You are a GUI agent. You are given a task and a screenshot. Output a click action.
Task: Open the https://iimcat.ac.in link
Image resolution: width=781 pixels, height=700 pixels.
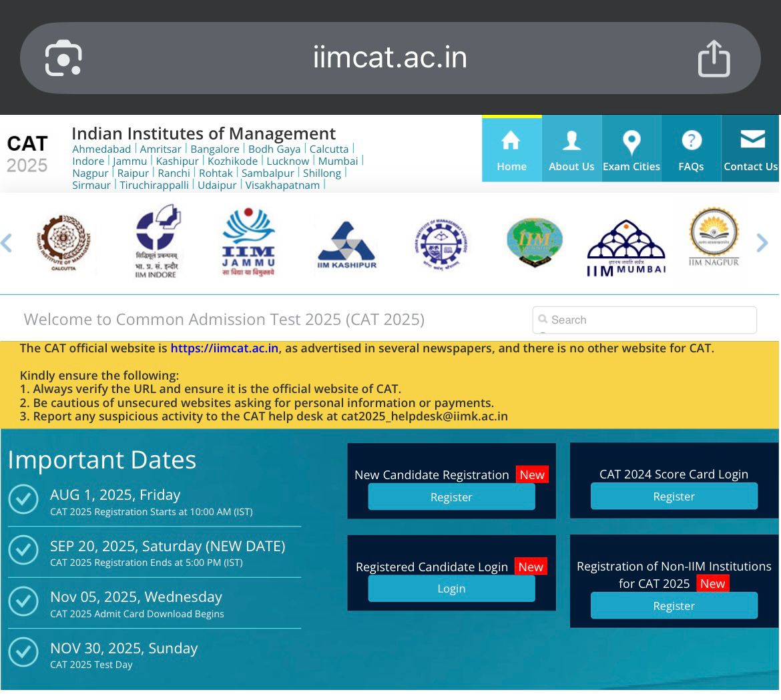click(x=224, y=348)
